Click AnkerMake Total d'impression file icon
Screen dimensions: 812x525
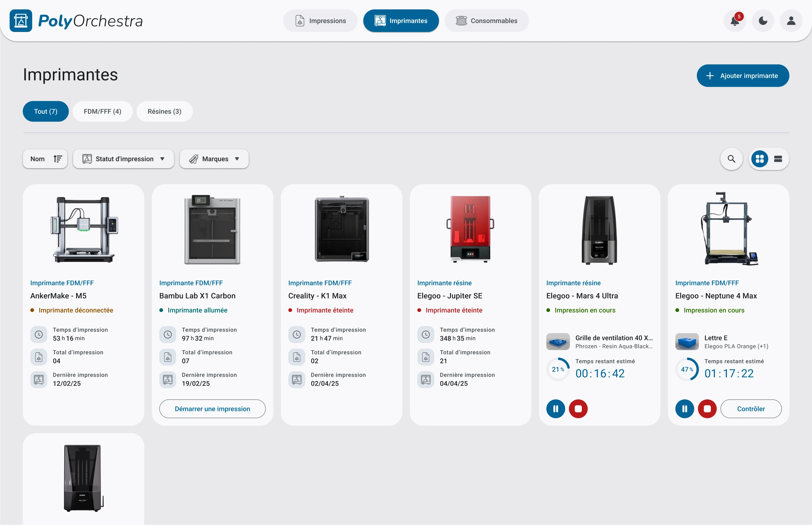tap(39, 357)
